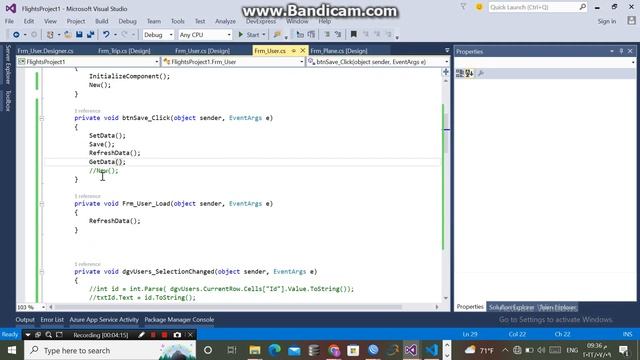Pin the Frm_User.cs tab
The height and width of the screenshot is (360, 640).
(x=293, y=51)
